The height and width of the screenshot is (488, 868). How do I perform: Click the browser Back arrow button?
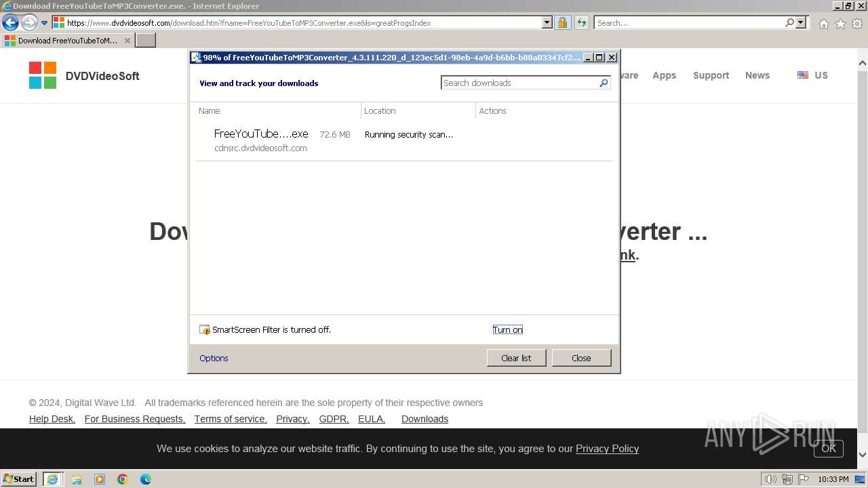coord(10,22)
